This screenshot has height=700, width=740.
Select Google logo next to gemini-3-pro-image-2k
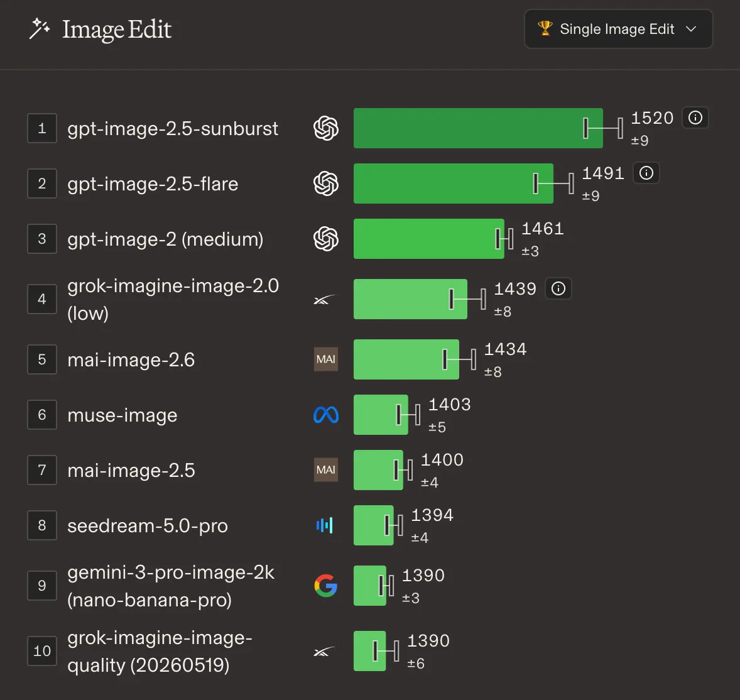point(325,586)
